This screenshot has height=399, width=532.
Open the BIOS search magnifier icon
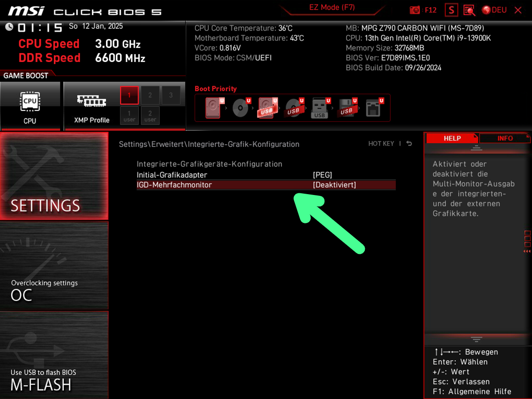469,10
